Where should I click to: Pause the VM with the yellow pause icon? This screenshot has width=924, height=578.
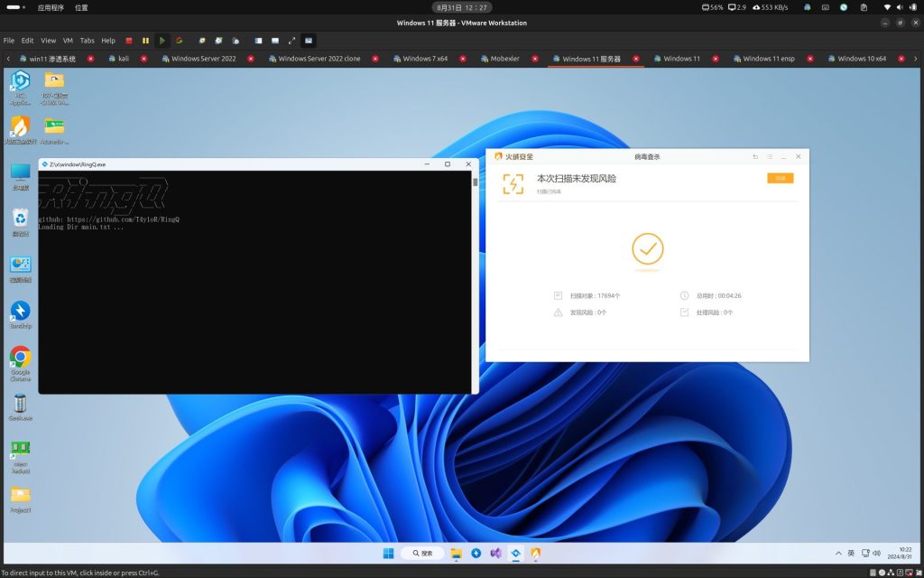(145, 41)
